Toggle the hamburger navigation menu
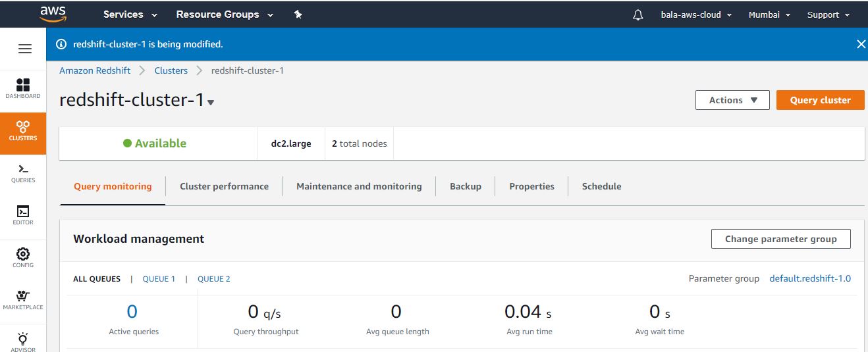 [x=25, y=49]
